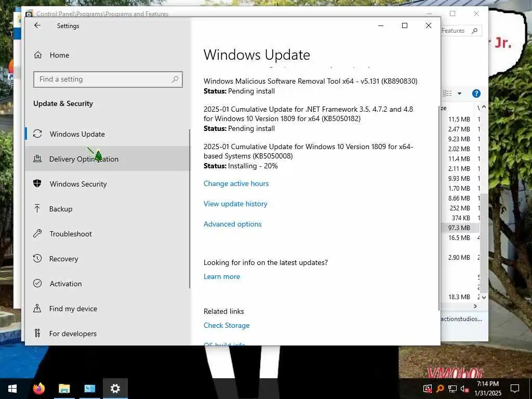This screenshot has width=532, height=399.
Task: Click the muted volume tray icon
Action: click(x=464, y=389)
